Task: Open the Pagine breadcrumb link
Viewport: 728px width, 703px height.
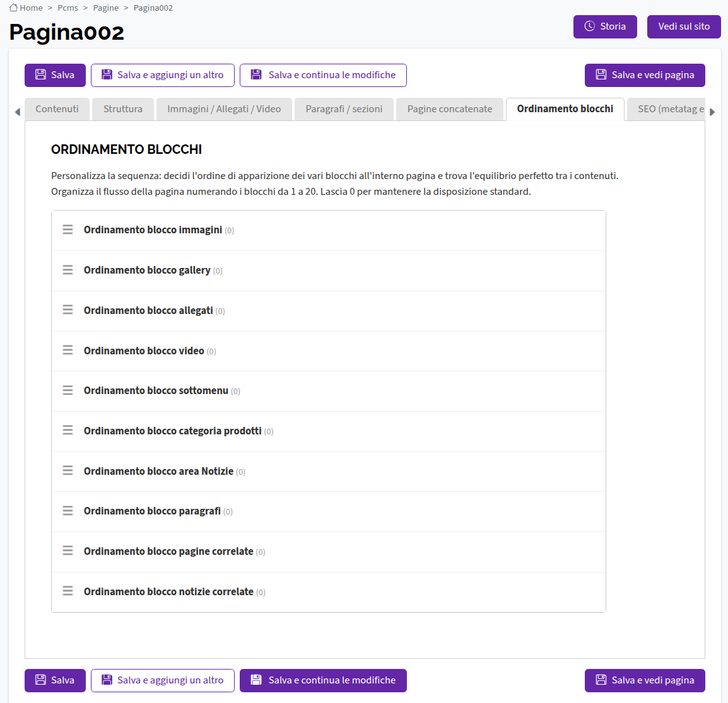Action: (x=106, y=8)
